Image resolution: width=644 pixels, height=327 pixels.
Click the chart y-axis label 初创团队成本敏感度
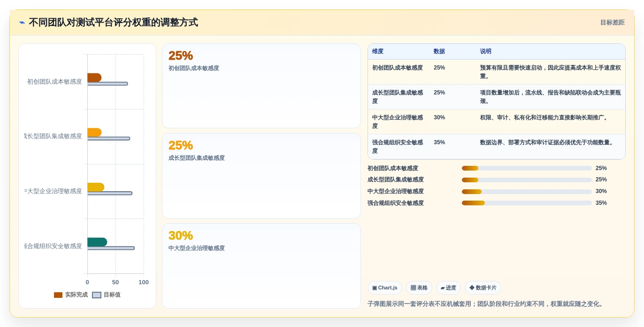coord(54,82)
